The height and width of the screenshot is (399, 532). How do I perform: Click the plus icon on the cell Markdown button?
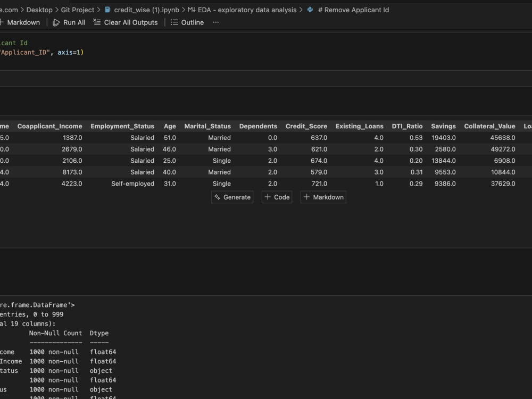pyautogui.click(x=306, y=197)
